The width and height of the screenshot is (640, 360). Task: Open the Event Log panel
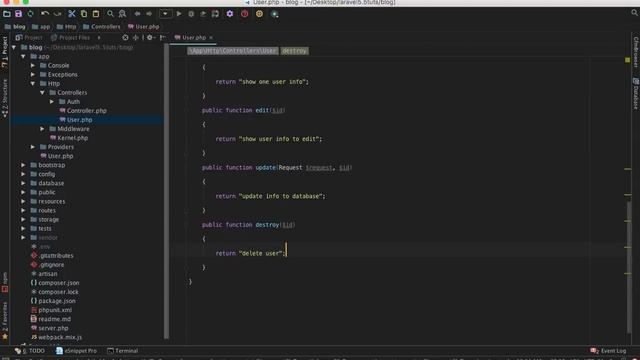coord(608,351)
